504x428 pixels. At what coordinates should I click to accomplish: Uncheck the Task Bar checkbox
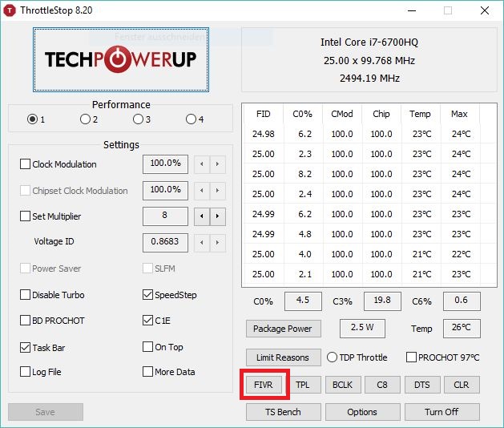point(26,347)
